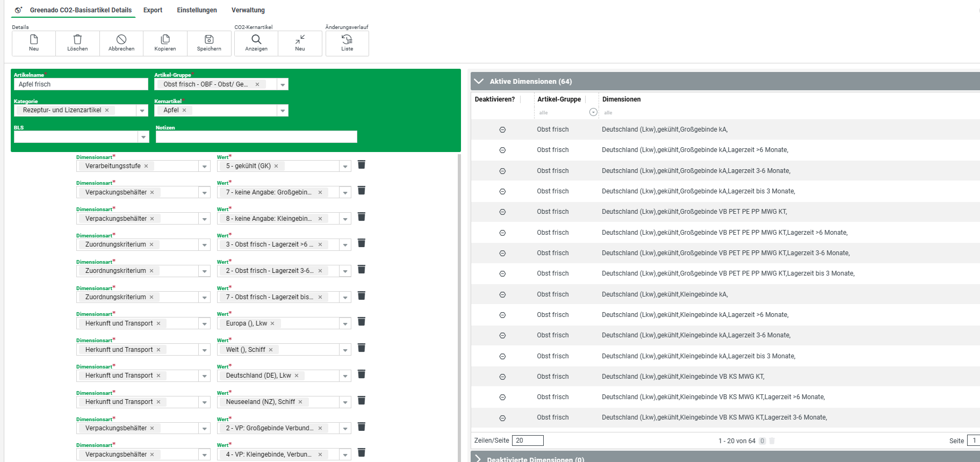Delete the Deutschland (DE), Lkw row
This screenshot has height=462, width=980.
click(362, 374)
